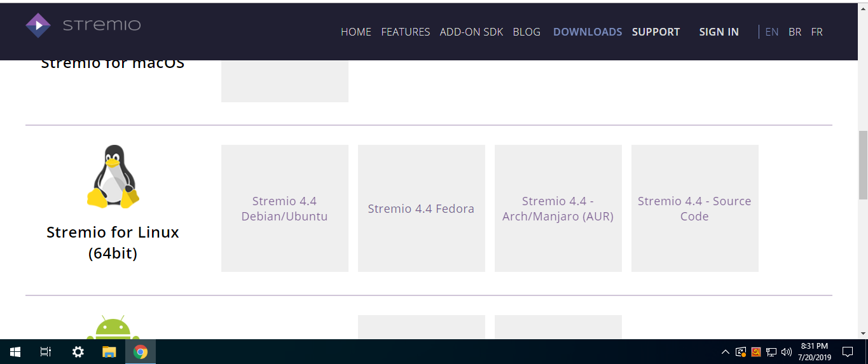Image resolution: width=868 pixels, height=364 pixels.
Task: Visit the BLOG section
Action: 527,32
